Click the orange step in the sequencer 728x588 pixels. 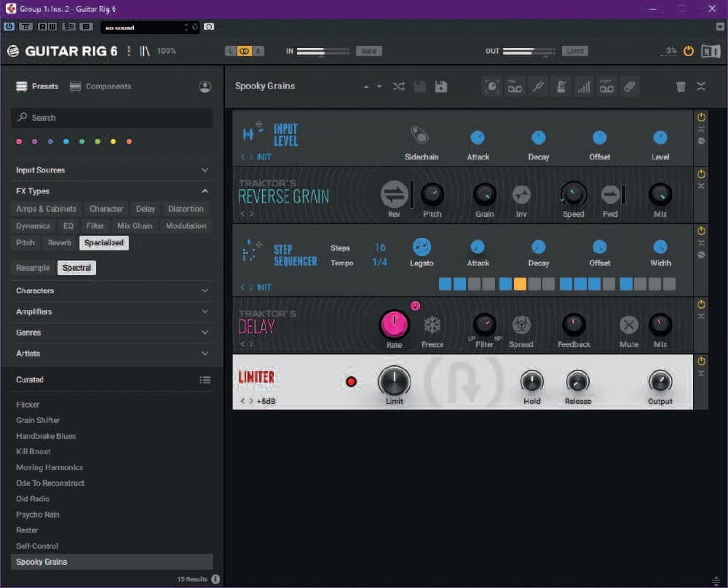(x=520, y=284)
